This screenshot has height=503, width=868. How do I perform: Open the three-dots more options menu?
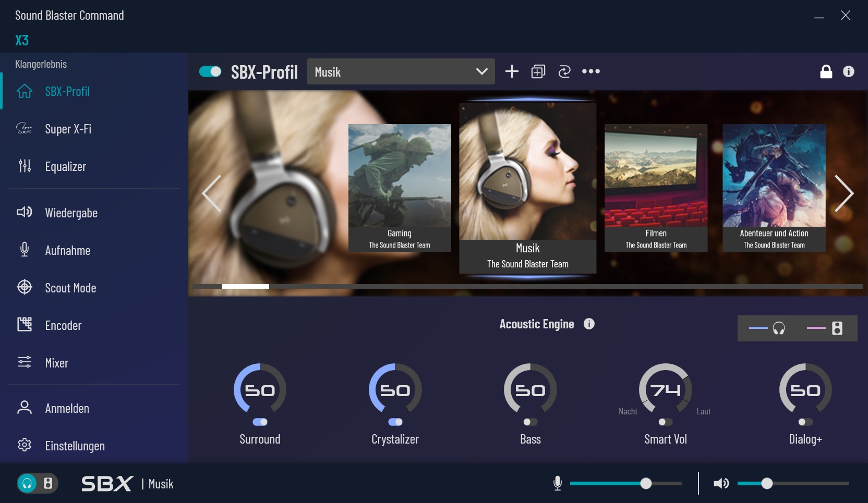coord(591,71)
